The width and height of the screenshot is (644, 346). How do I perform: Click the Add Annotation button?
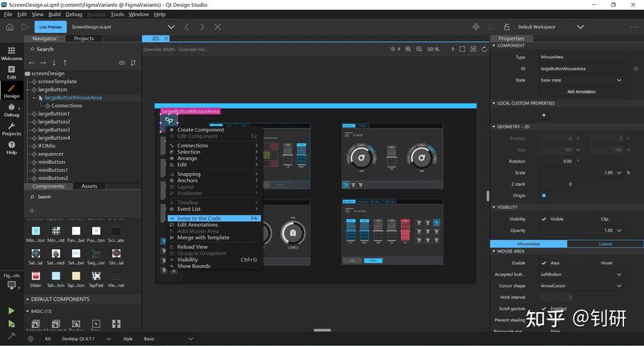[581, 91]
